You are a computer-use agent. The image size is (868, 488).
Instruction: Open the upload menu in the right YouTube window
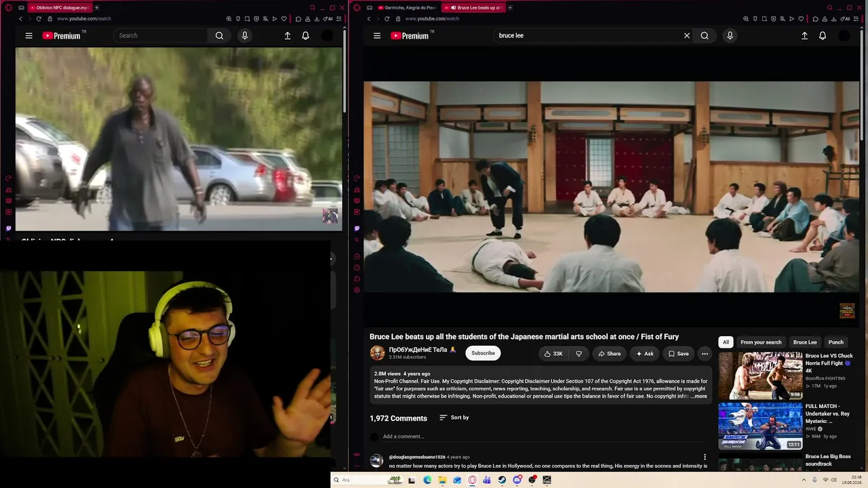pos(804,35)
